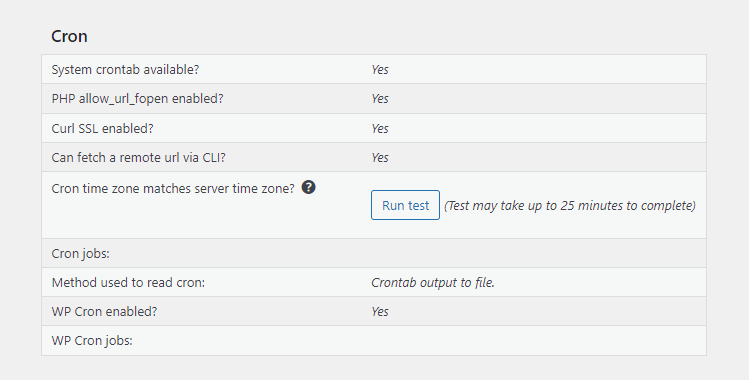
Task: Click the time zone help question-mark icon
Action: point(309,188)
